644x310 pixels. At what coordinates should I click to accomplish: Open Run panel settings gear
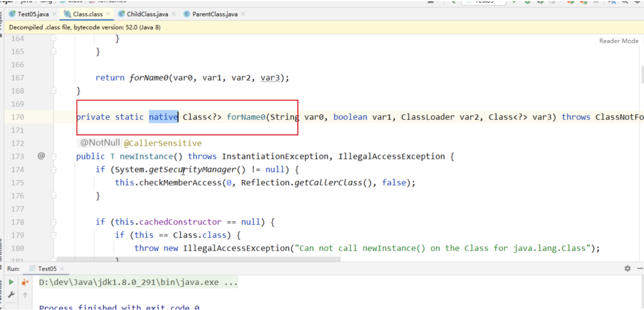627,269
